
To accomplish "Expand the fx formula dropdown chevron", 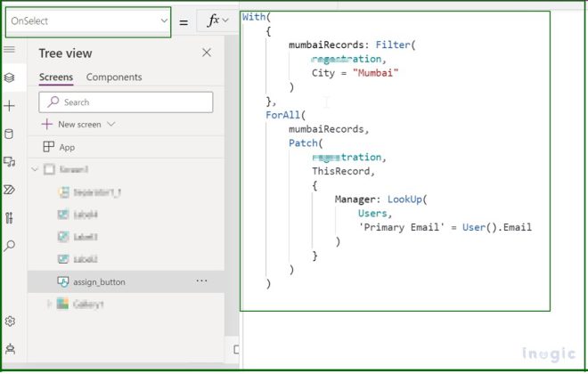I will click(x=225, y=20).
